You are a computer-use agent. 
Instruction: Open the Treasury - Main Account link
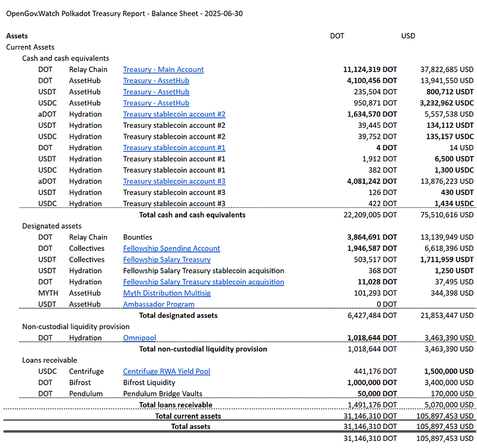click(x=164, y=69)
